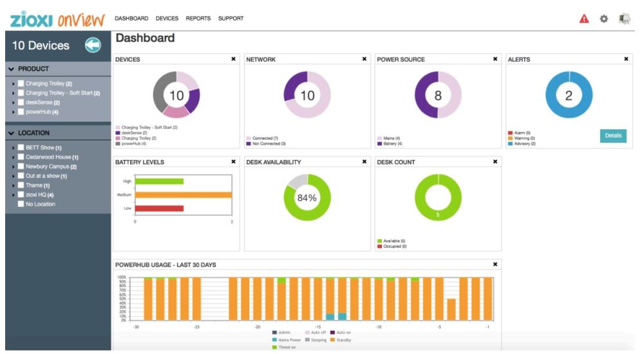This screenshot has width=644, height=354.
Task: Click the 'Battery (4)' power legend entry
Action: pyautogui.click(x=390, y=144)
